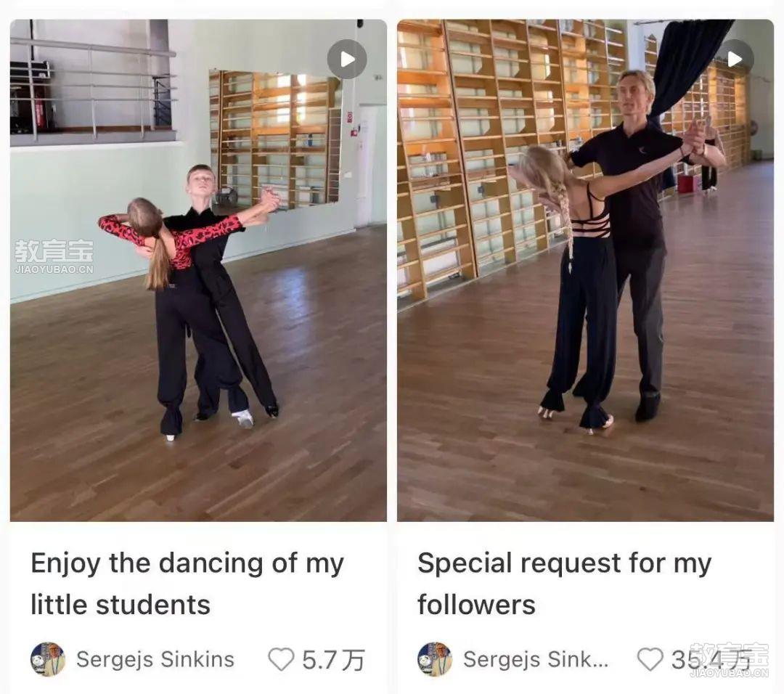Open Sergejs Sinkins avatar on left post
The width and height of the screenshot is (784, 694).
click(48, 659)
